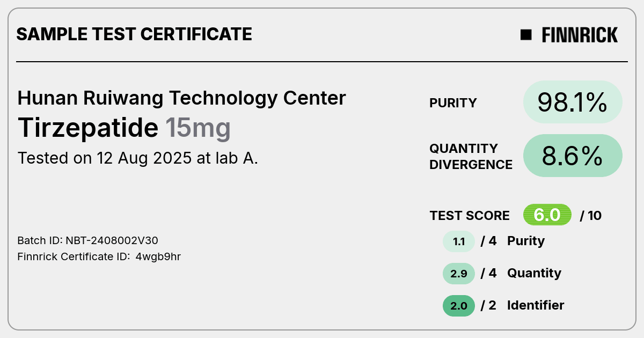Click the 15mg dosage text
Image resolution: width=644 pixels, height=338 pixels.
click(198, 128)
